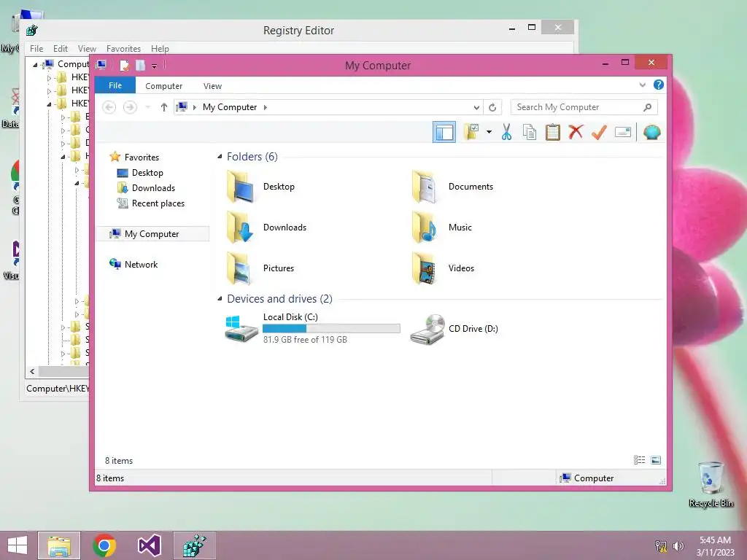Select the Pictures folder icon
Screen dimensions: 747x560
pyautogui.click(x=241, y=268)
